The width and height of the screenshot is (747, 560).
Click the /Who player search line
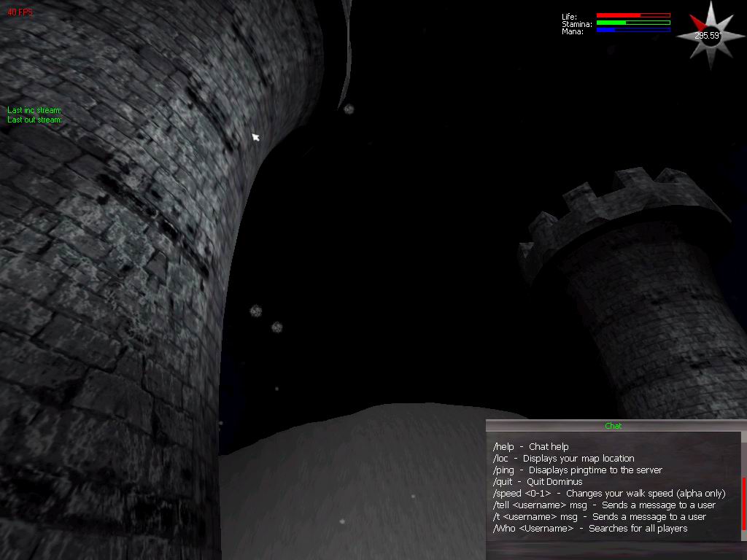589,529
